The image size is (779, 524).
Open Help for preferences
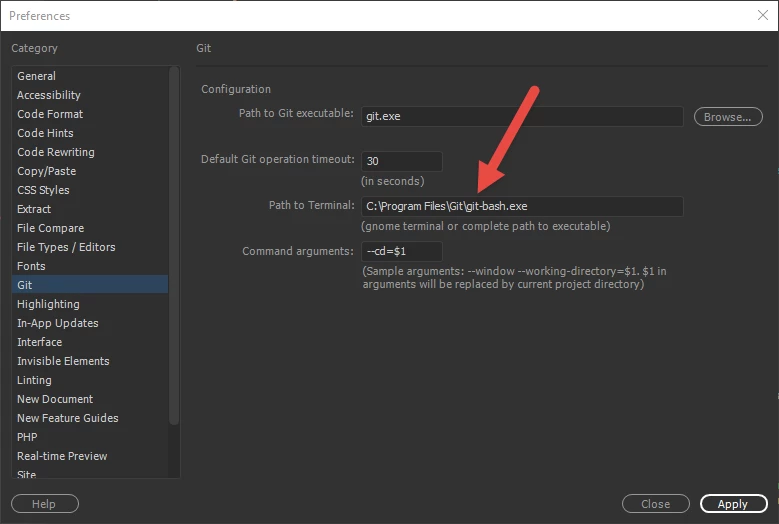tap(45, 504)
